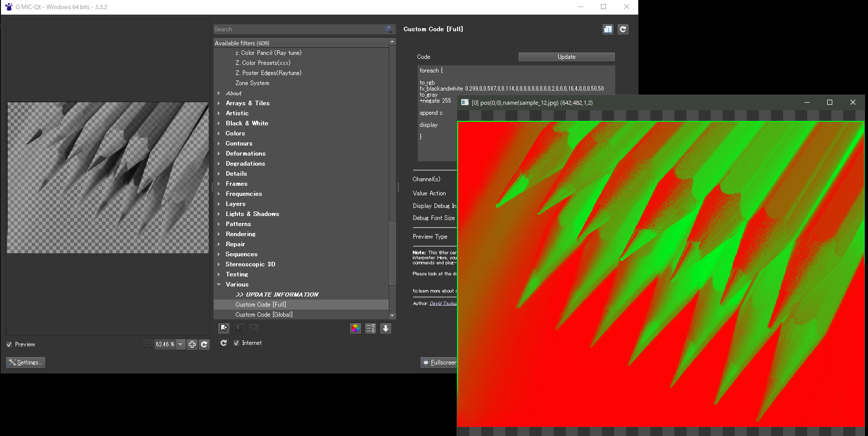The height and width of the screenshot is (436, 868).
Task: Click the G'MIC-Qt title bar app icon
Action: click(9, 7)
